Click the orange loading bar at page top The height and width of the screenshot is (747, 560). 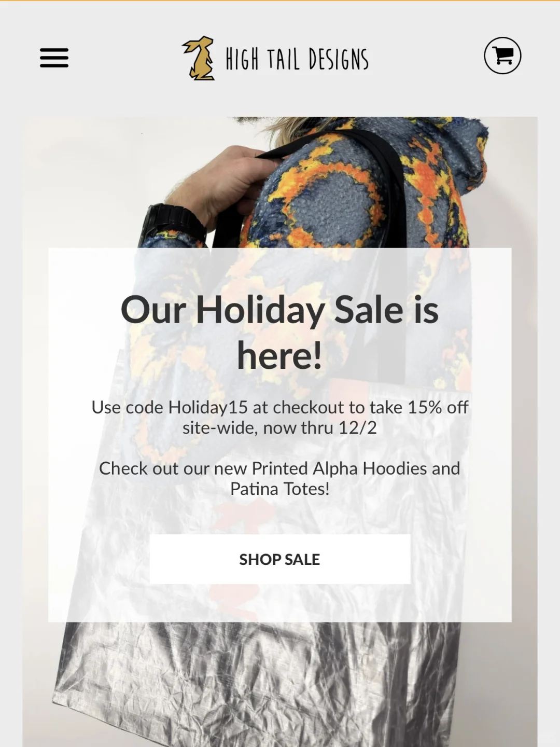pos(280,1)
